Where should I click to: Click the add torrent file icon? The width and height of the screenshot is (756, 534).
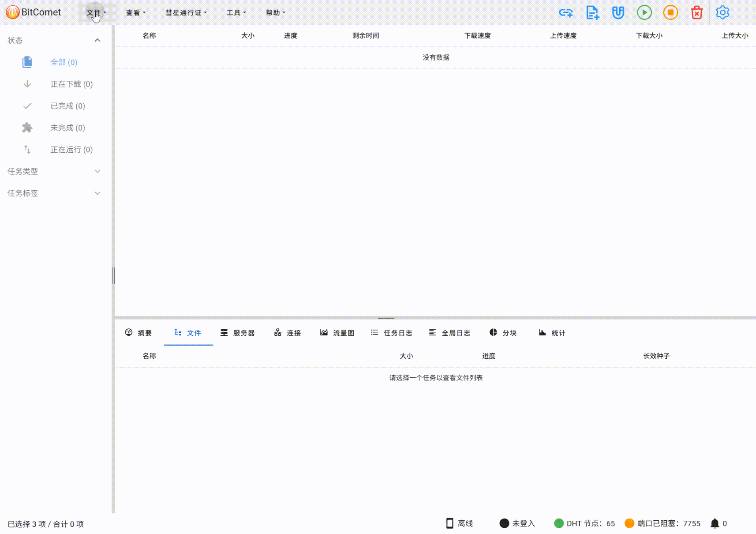(x=592, y=13)
